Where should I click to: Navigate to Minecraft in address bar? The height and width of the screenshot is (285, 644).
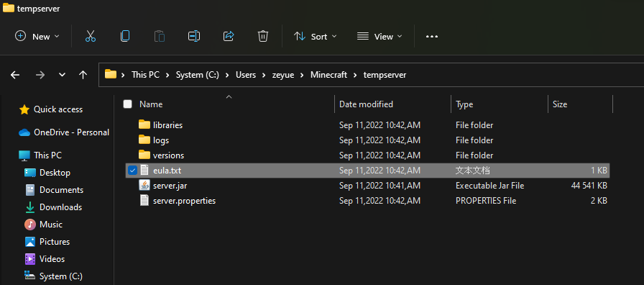(328, 75)
